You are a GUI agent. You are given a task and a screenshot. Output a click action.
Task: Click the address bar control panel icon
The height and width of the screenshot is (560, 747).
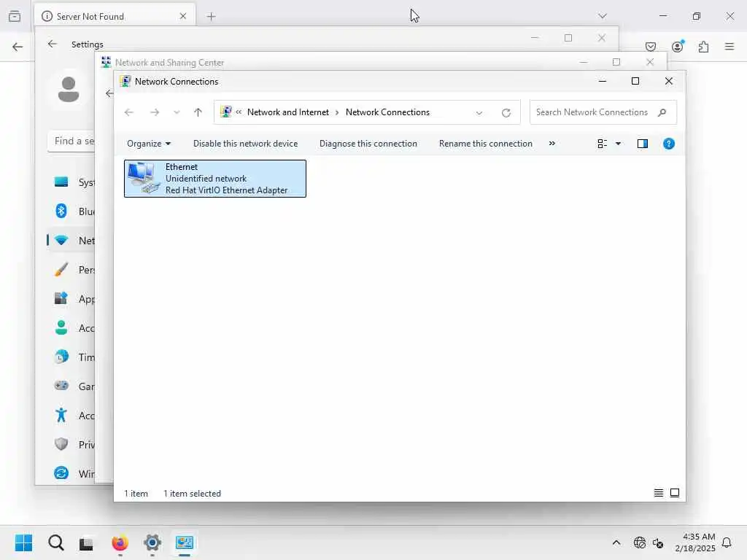tap(225, 112)
